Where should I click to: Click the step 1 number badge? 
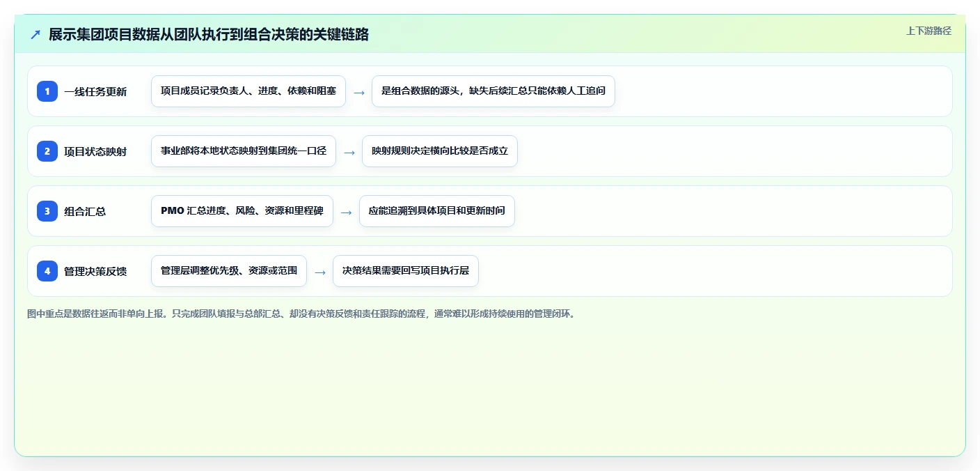click(47, 91)
